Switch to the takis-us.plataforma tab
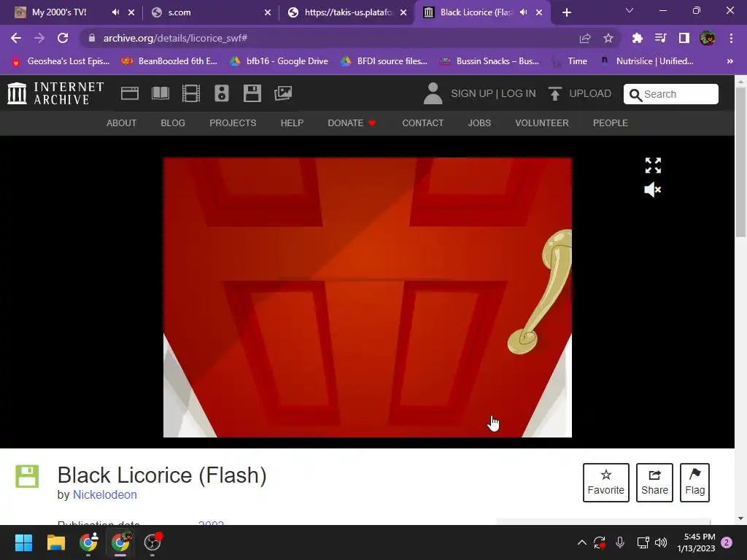The image size is (747, 560). tap(348, 12)
